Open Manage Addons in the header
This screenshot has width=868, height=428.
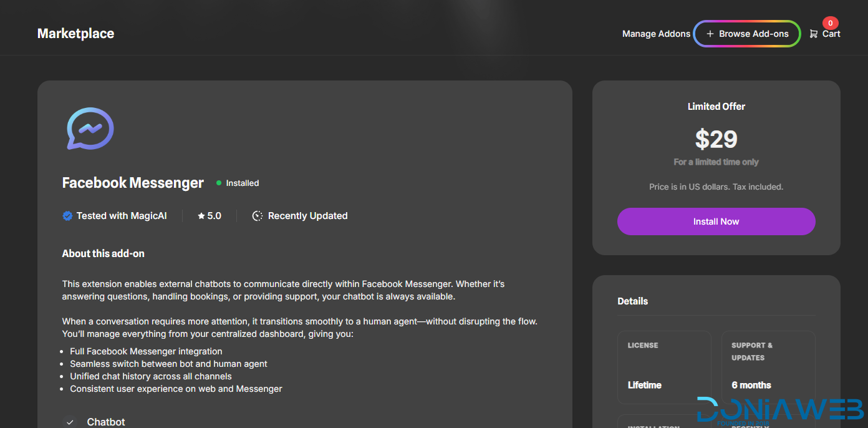[x=656, y=34]
